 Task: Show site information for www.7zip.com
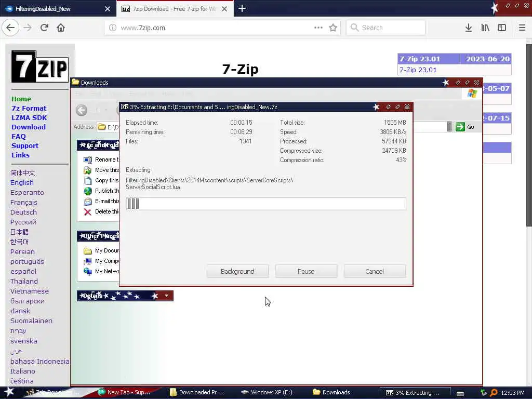[x=112, y=28]
